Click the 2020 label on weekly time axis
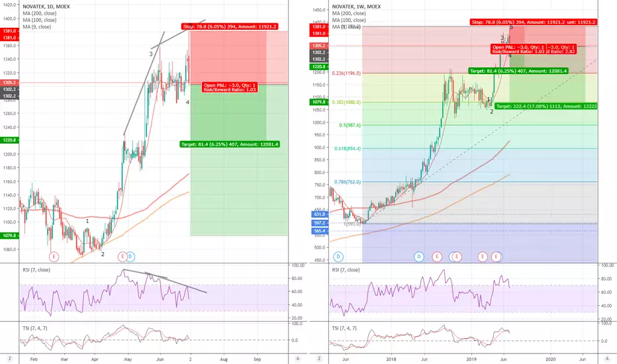This screenshot has height=364, width=617. (x=551, y=359)
